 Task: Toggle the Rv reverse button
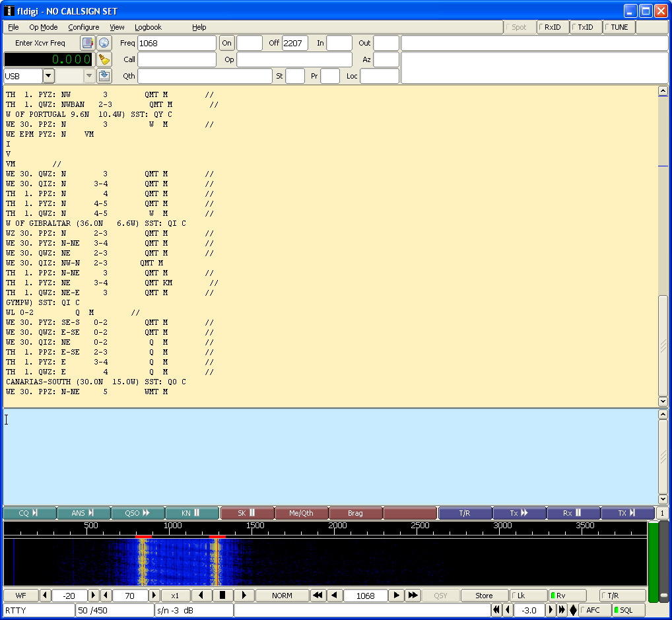(x=567, y=595)
